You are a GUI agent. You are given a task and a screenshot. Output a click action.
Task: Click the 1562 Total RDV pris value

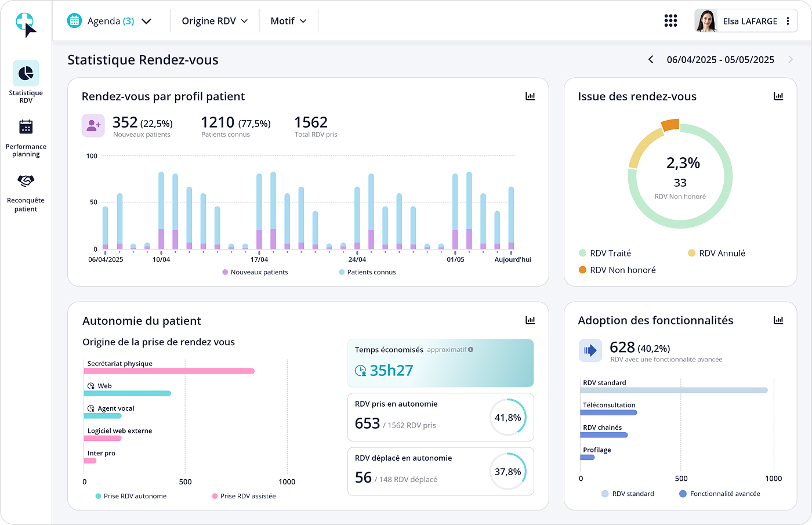coord(311,122)
